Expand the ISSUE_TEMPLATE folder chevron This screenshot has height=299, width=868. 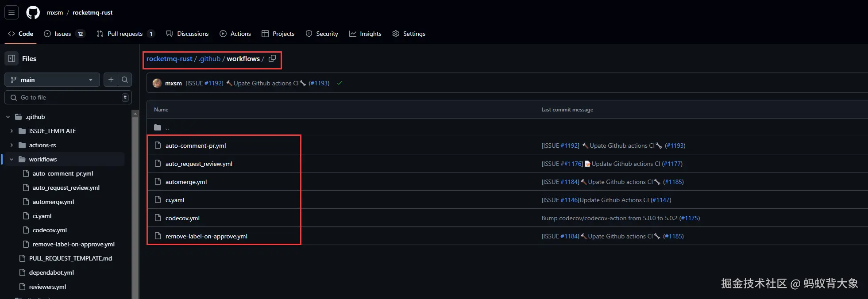click(x=12, y=131)
